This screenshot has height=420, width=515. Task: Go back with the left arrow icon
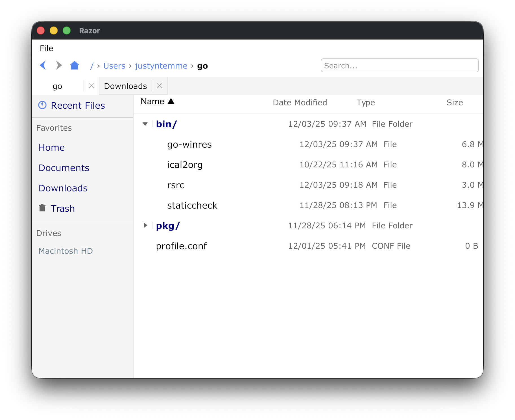(x=43, y=65)
